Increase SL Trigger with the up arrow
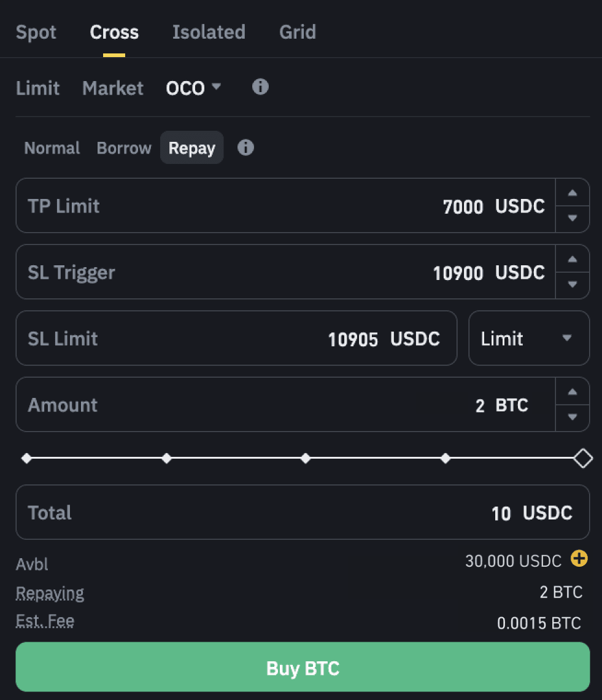This screenshot has width=602, height=700. [573, 259]
